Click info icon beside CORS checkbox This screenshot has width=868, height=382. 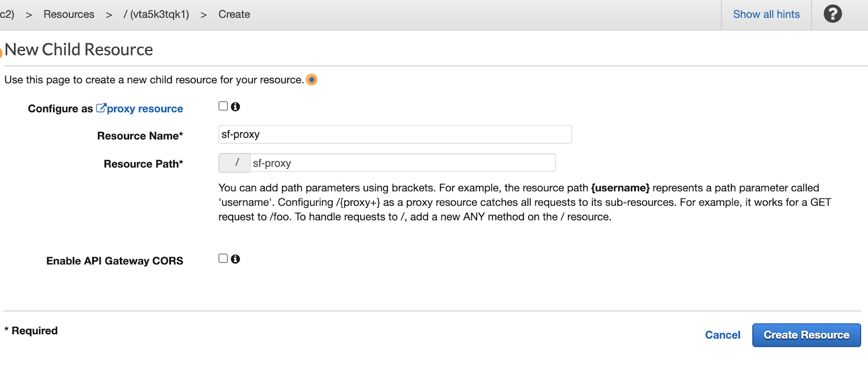(235, 259)
